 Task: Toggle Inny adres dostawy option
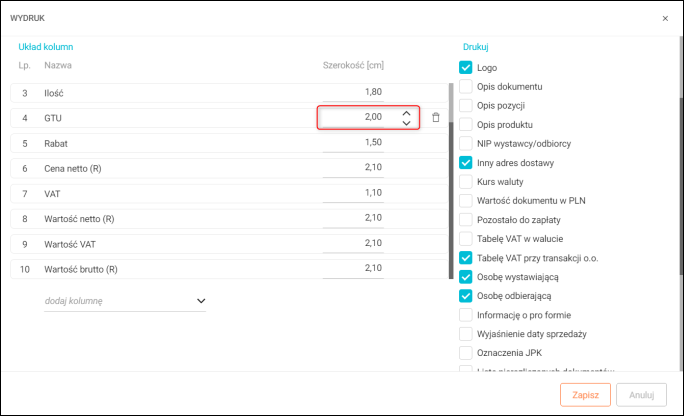465,162
